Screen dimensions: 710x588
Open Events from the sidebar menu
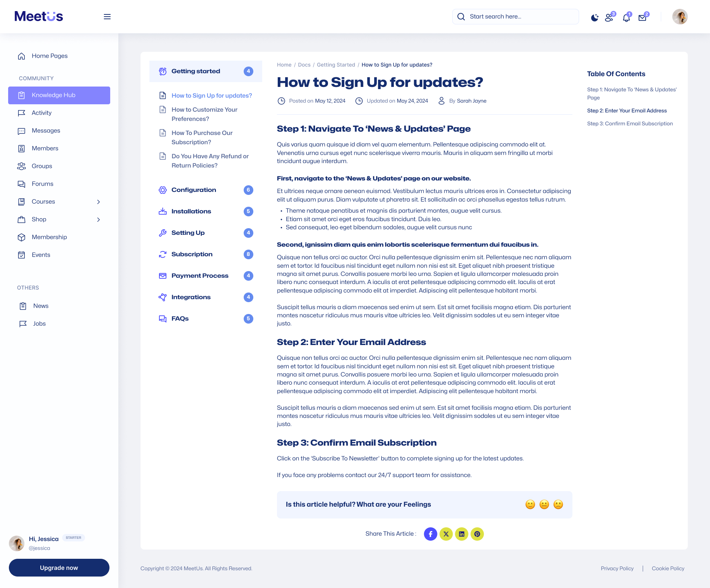pyautogui.click(x=41, y=255)
